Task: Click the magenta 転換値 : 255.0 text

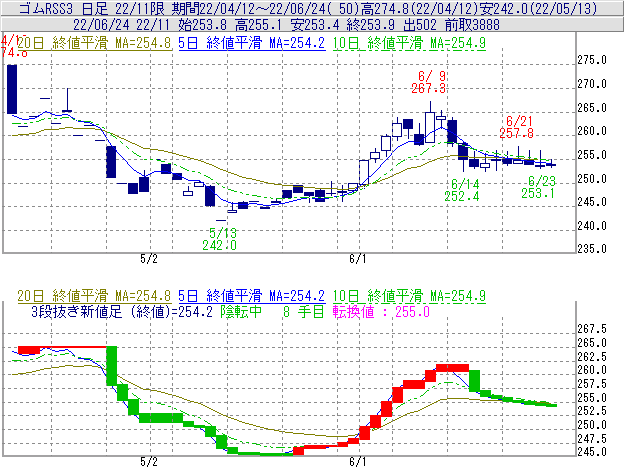Action: pyautogui.click(x=381, y=311)
